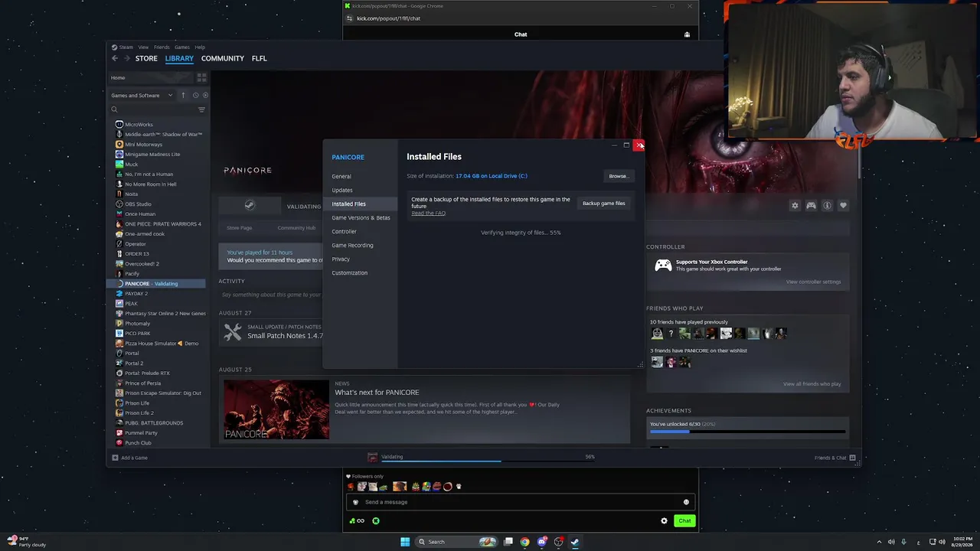
Task: Open the Help menu
Action: point(200,47)
